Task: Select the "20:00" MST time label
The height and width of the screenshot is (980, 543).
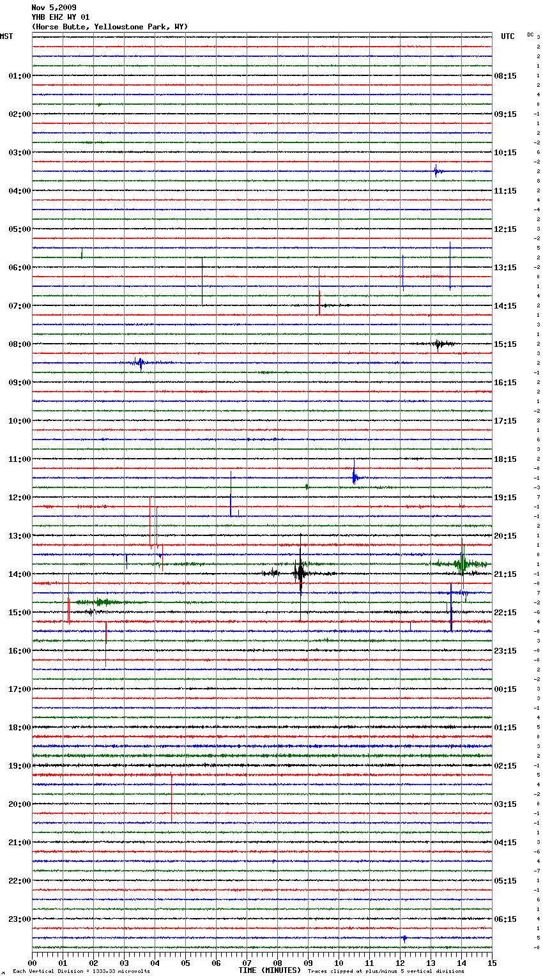Action: pos(20,804)
